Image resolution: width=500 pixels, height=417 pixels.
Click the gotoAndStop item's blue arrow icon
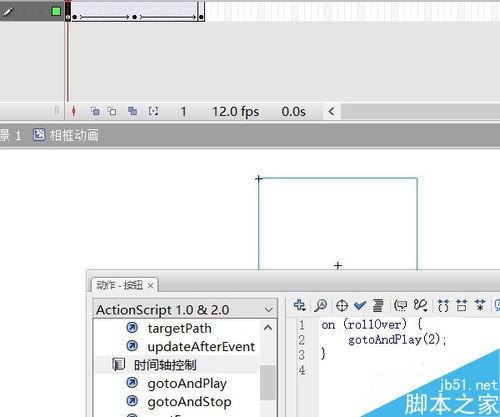132,401
